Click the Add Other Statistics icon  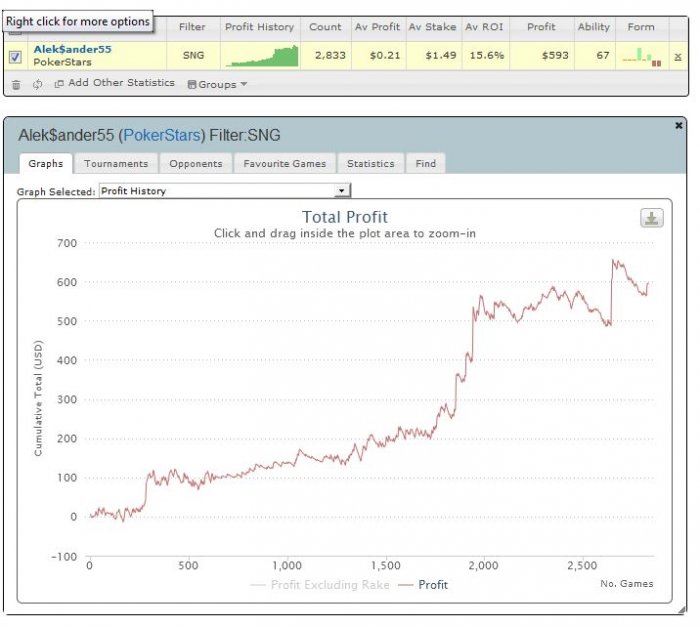click(59, 83)
